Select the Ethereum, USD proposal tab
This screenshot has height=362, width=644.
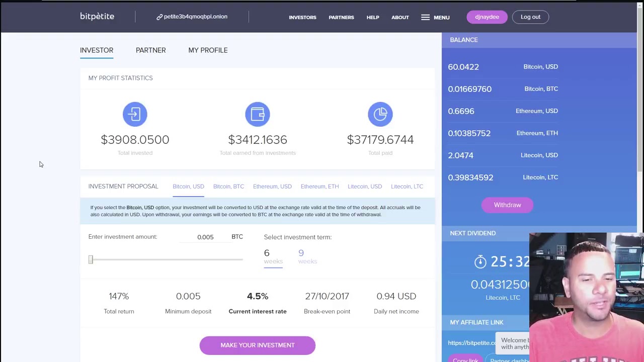[272, 187]
